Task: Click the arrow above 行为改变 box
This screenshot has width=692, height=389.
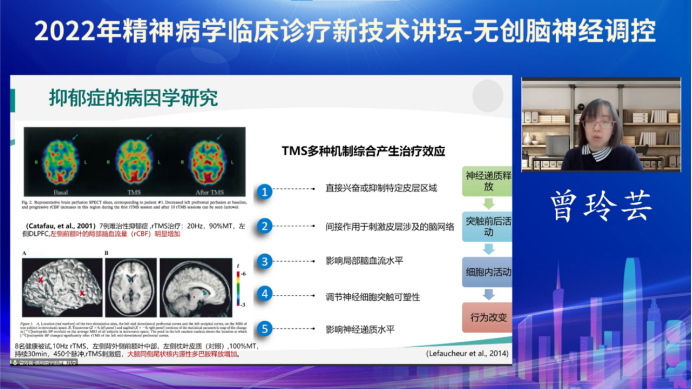Action: (488, 295)
